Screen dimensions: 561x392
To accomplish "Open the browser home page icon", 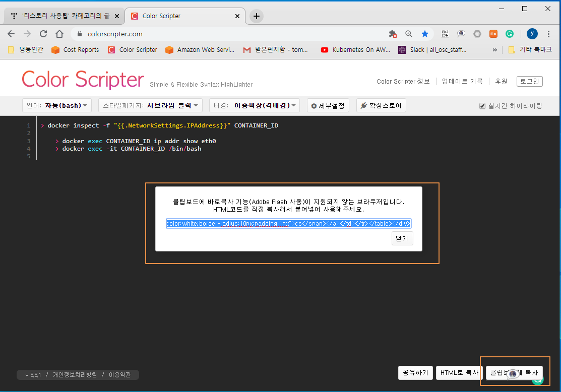I will pyautogui.click(x=59, y=34).
